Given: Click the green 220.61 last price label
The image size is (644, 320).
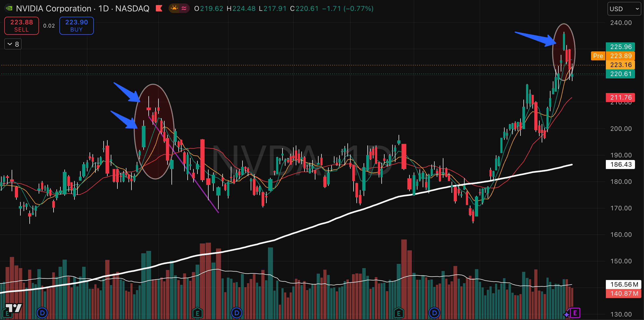Looking at the screenshot, I should pos(620,74).
